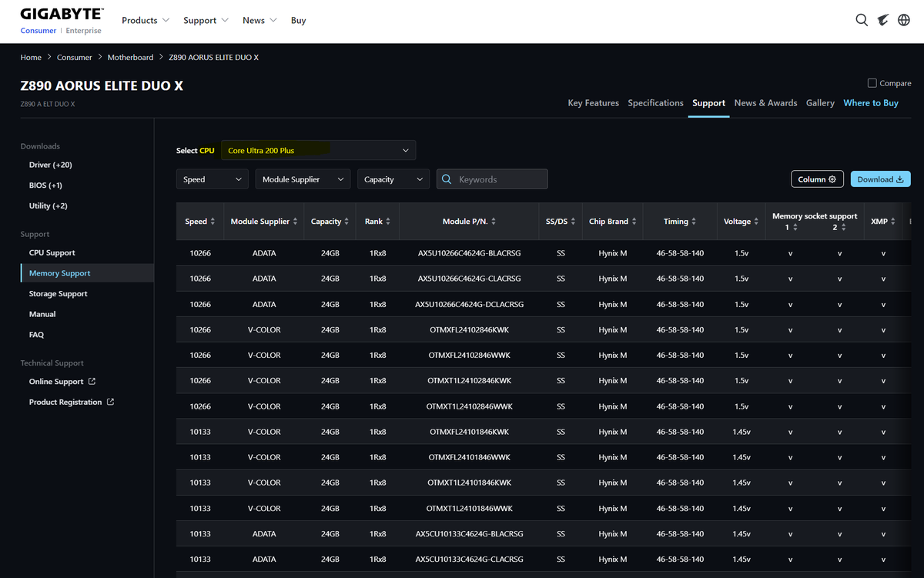Sort by Chip Brand column arrows
Screen dimensions: 924x578
click(x=634, y=222)
